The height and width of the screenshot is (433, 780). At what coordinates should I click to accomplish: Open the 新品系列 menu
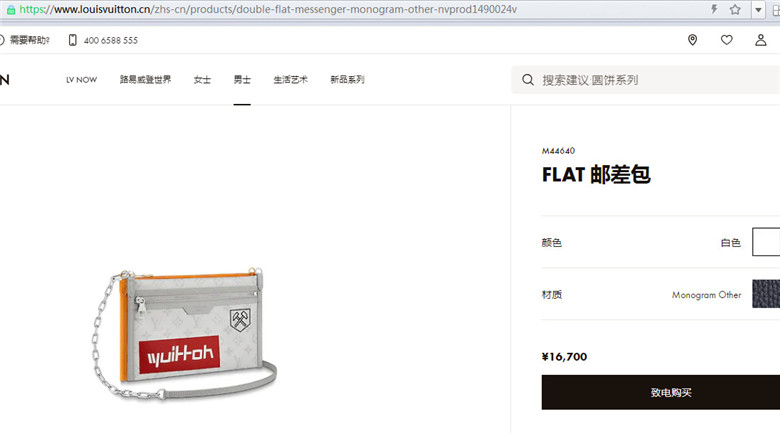(347, 80)
